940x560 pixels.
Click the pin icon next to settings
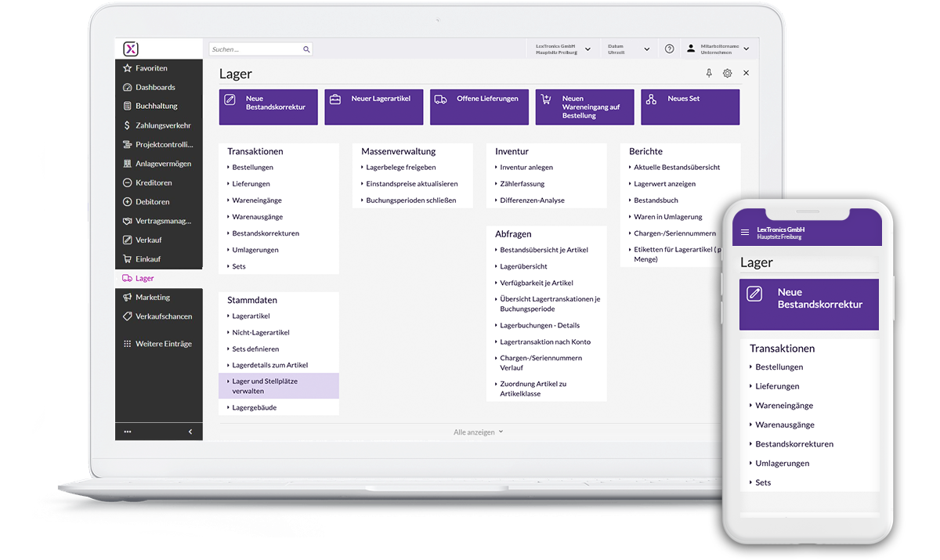(709, 73)
